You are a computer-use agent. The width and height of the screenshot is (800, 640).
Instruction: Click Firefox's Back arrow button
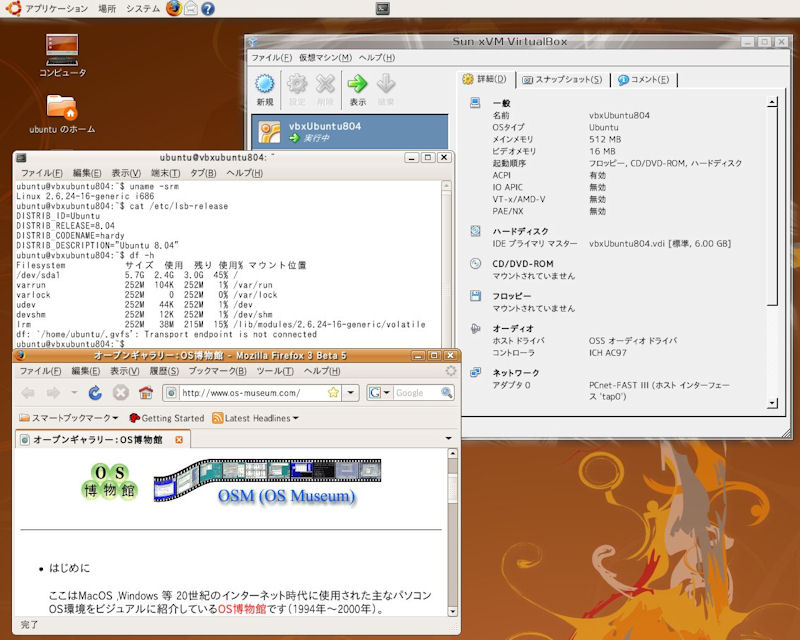[29, 392]
